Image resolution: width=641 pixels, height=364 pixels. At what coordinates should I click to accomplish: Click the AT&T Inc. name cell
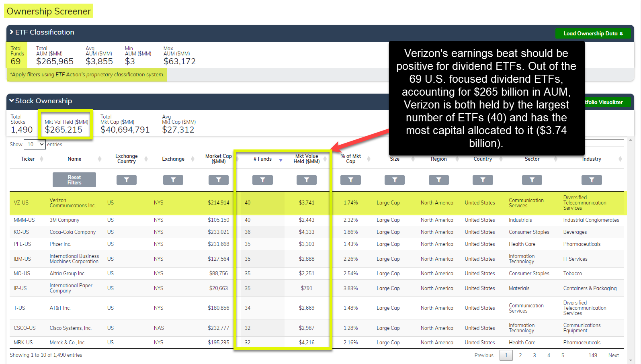[60, 308]
